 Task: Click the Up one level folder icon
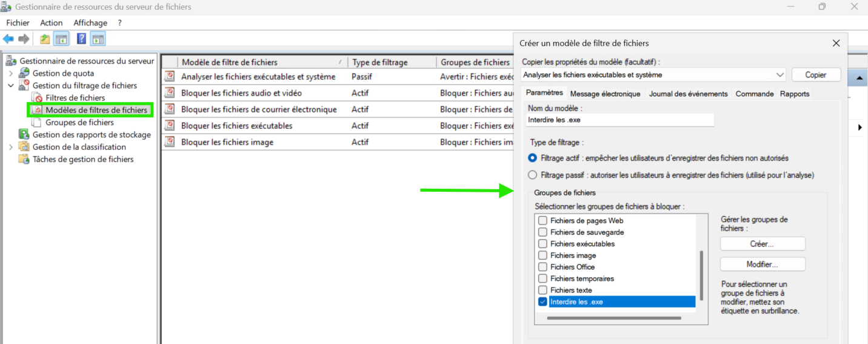click(45, 39)
